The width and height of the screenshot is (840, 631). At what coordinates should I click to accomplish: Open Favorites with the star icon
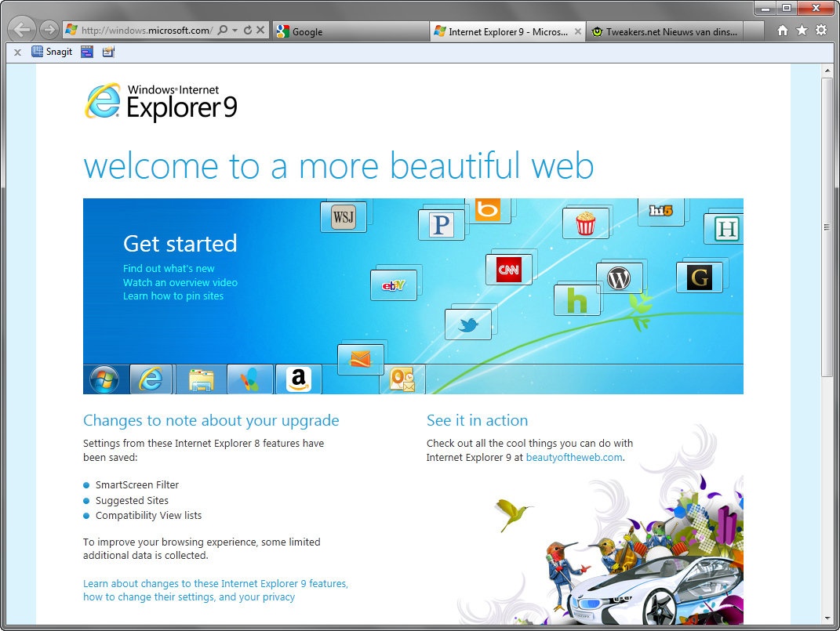click(802, 31)
